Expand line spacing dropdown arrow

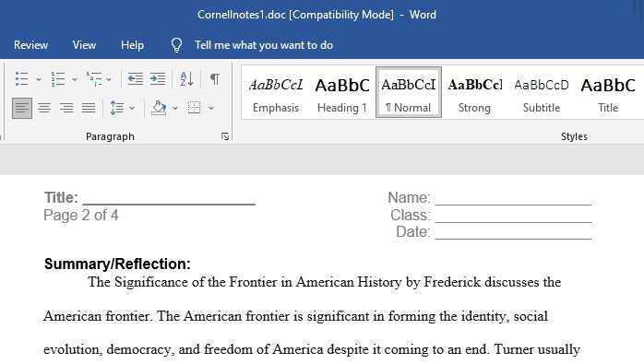(x=132, y=109)
